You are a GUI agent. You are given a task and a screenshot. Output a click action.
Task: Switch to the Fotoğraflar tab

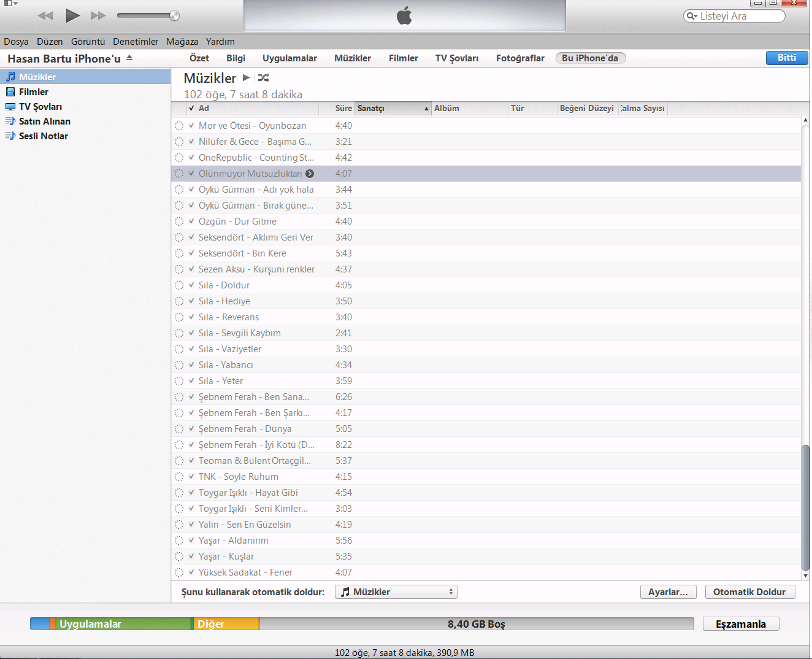(x=520, y=58)
